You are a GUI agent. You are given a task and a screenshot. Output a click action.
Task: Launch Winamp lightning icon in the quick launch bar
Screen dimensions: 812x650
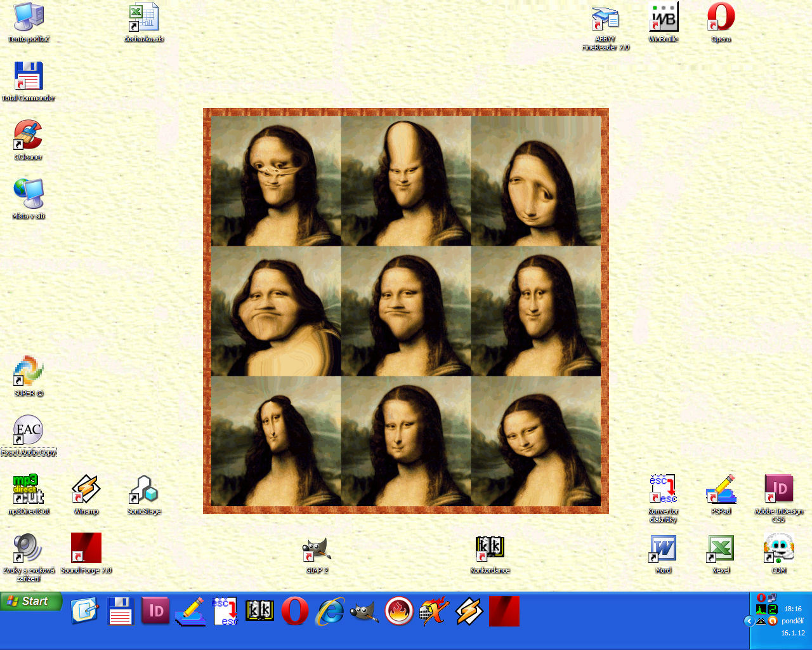point(469,611)
